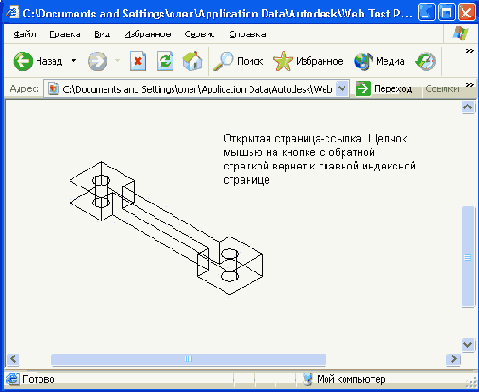
Task: Refresh the page with green arrows icon
Action: pyautogui.click(x=165, y=61)
